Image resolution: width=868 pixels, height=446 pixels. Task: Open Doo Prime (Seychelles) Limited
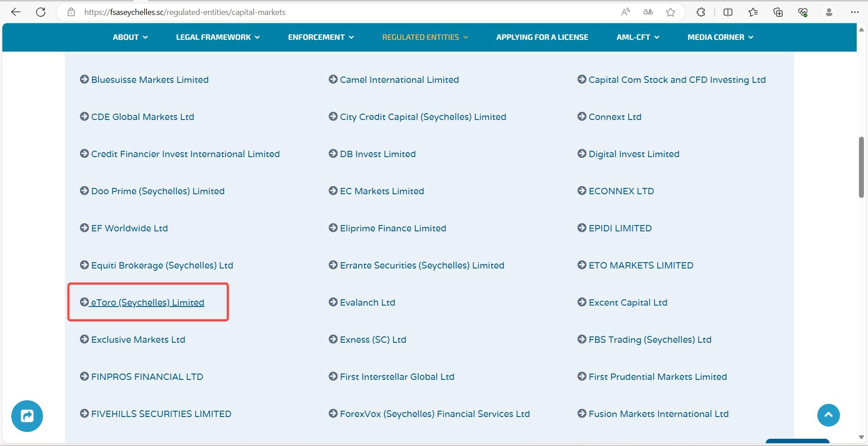pyautogui.click(x=158, y=191)
